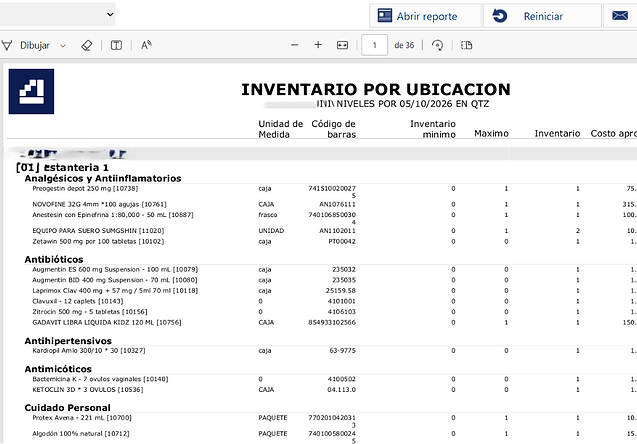The image size is (637, 444).
Task: Click the text box tool icon
Action: [116, 45]
